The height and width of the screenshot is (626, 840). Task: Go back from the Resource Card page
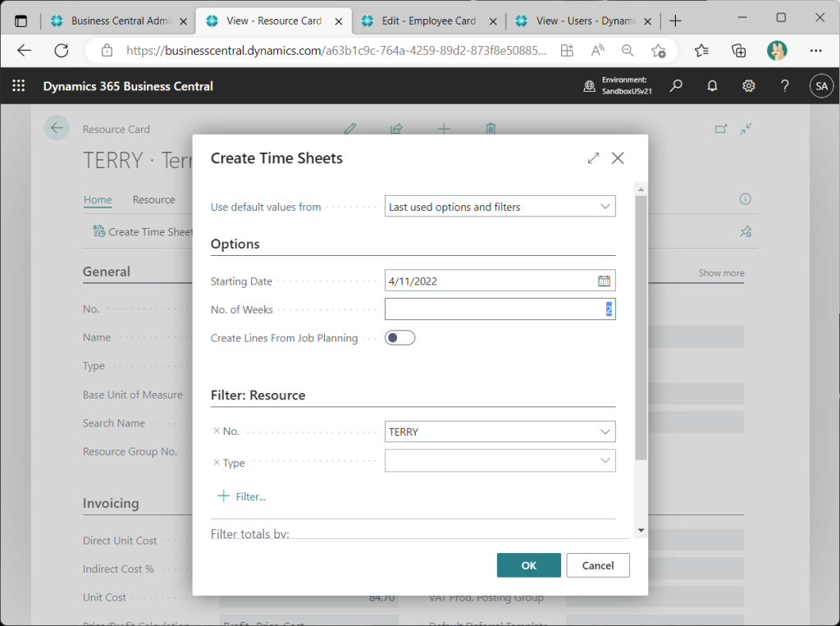point(57,128)
